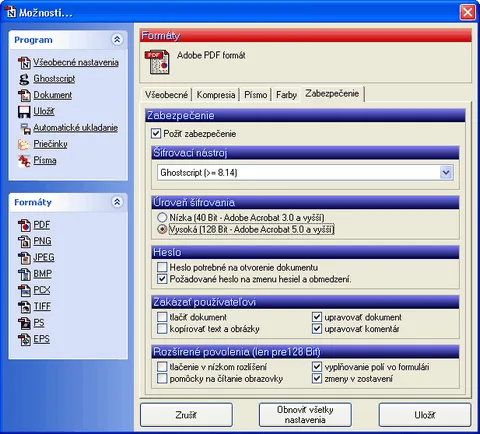Viewport: 480px width, 434px height.
Task: Click the PCX format icon
Action: pos(24,290)
